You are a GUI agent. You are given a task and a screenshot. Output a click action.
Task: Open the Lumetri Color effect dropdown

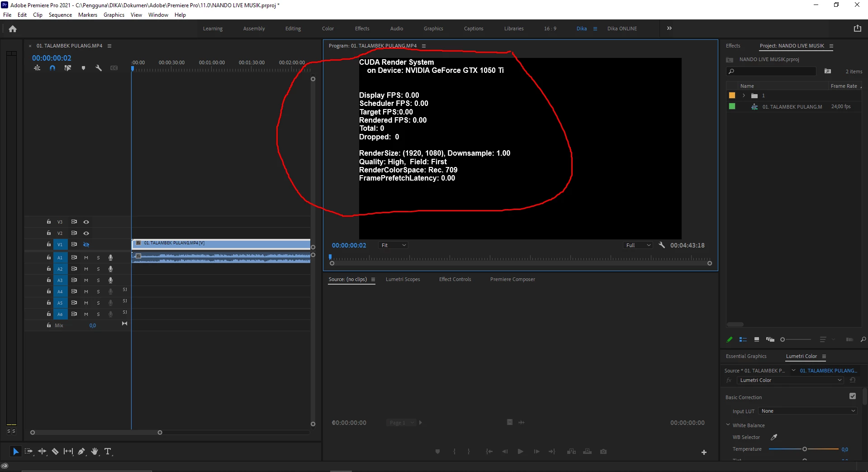tap(791, 380)
